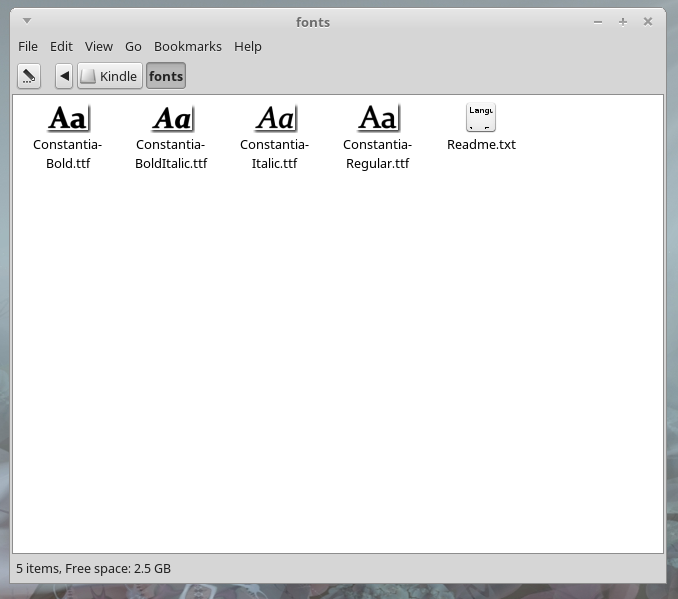678x599 pixels.
Task: Select the Readme.txt file icon
Action: click(481, 118)
